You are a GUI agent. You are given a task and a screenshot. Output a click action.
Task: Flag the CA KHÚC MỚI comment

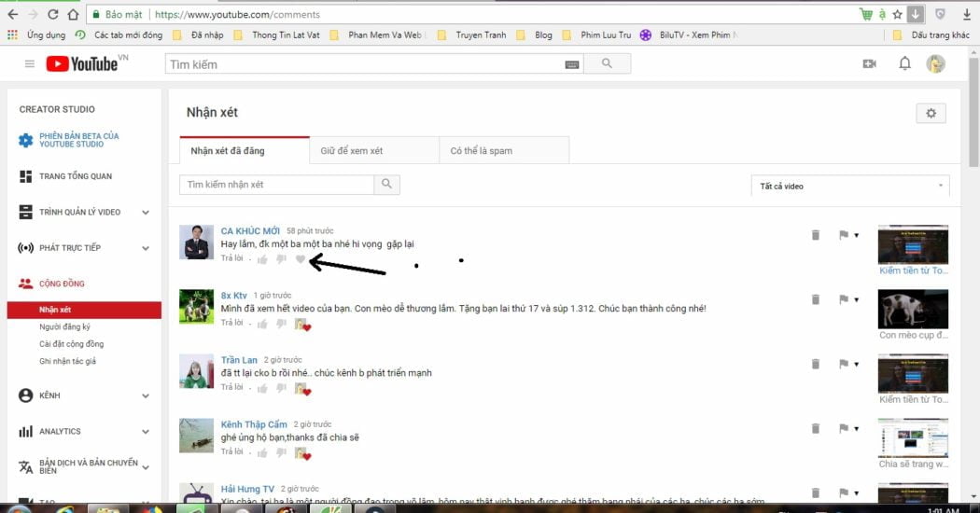[843, 235]
